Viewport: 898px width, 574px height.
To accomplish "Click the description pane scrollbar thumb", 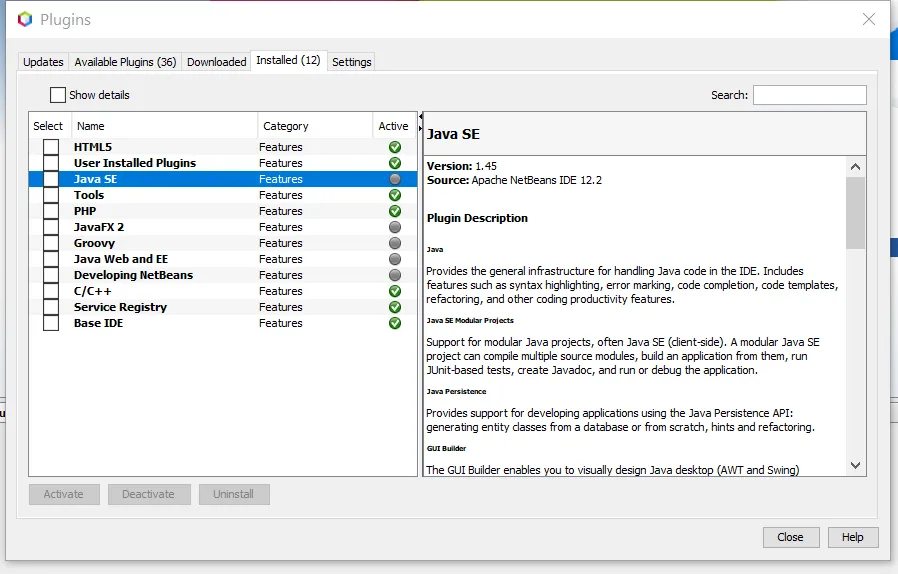I will coord(856,213).
